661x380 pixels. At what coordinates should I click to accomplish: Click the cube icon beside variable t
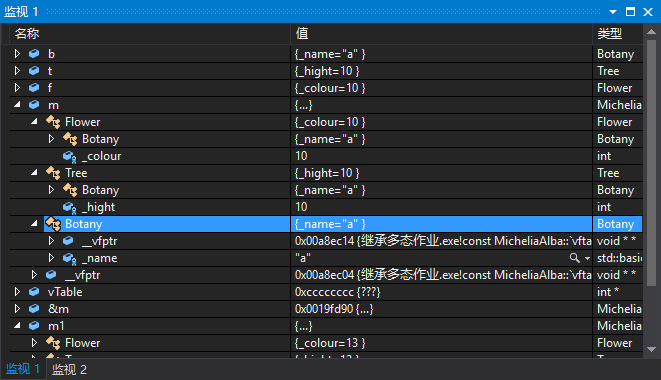[x=34, y=70]
